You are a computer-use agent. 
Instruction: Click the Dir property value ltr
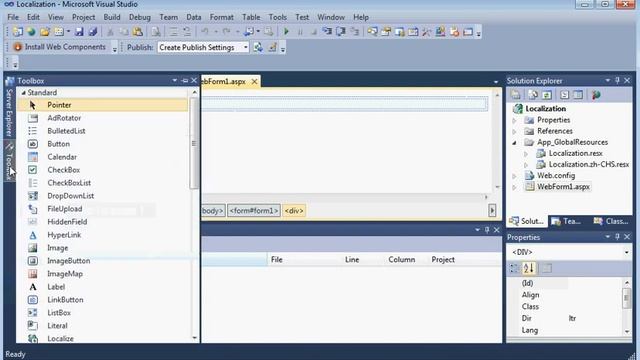coord(572,318)
